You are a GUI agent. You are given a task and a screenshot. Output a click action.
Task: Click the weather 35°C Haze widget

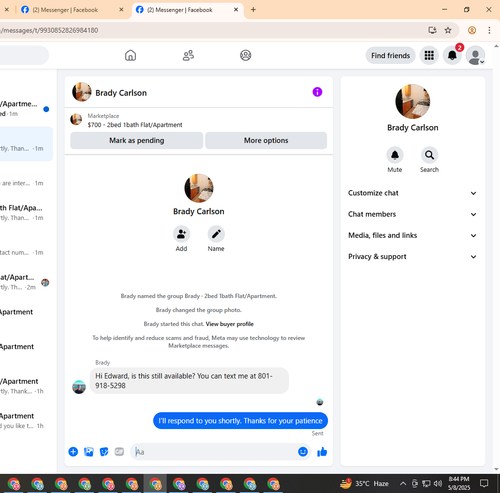(x=365, y=483)
